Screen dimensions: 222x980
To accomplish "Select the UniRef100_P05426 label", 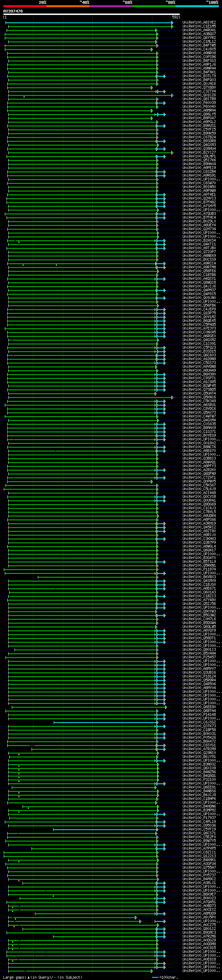I will tap(199, 738).
